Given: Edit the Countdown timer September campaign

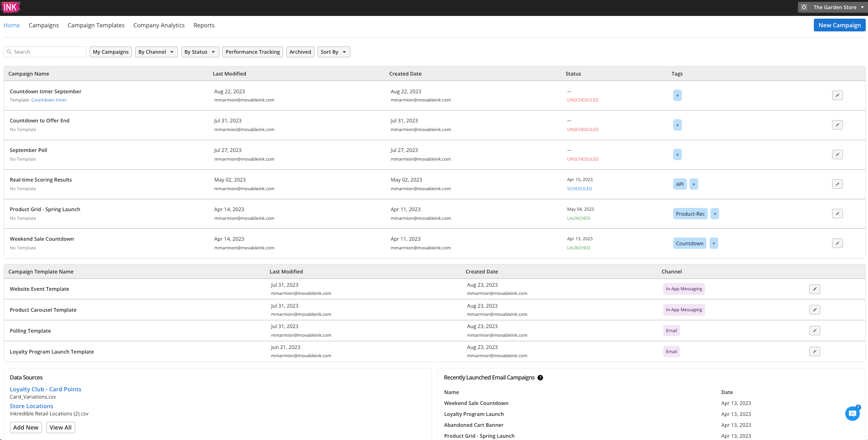Looking at the screenshot, I should tap(837, 96).
